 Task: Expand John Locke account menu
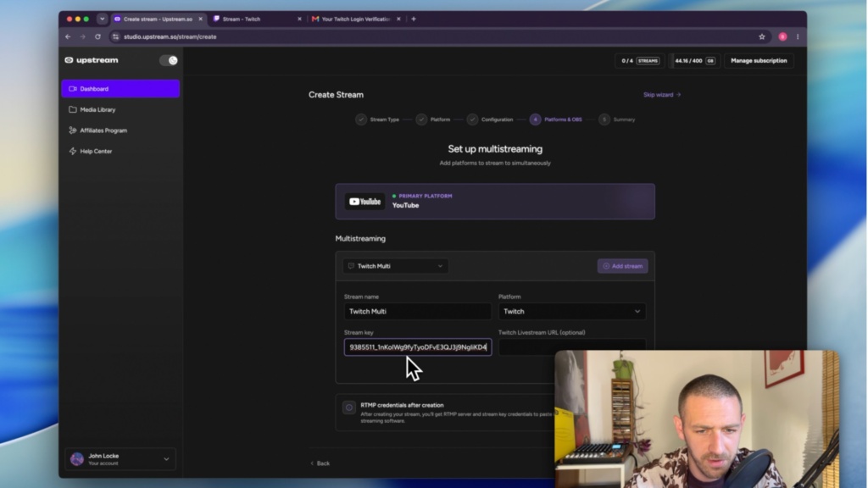tap(120, 459)
